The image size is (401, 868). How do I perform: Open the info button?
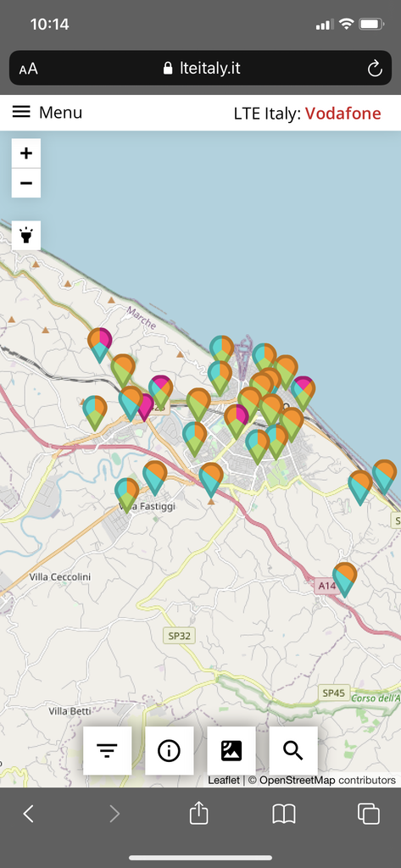[x=169, y=751]
